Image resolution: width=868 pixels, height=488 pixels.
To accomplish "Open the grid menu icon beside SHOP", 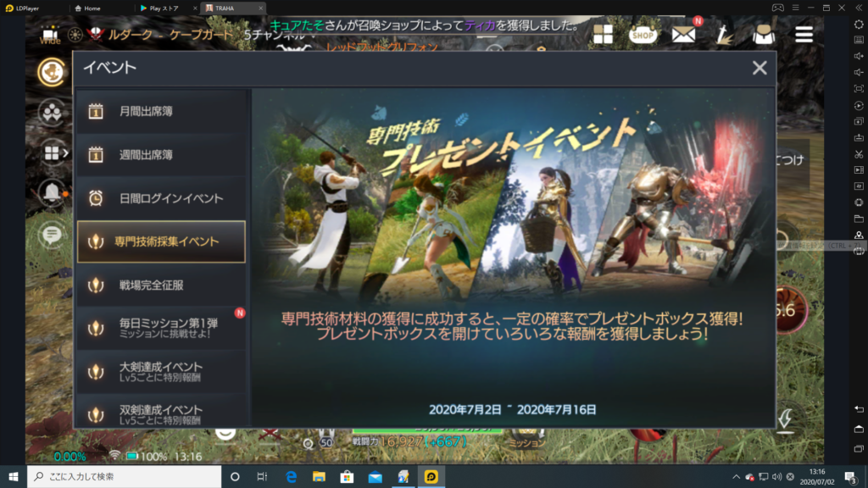I will click(603, 34).
